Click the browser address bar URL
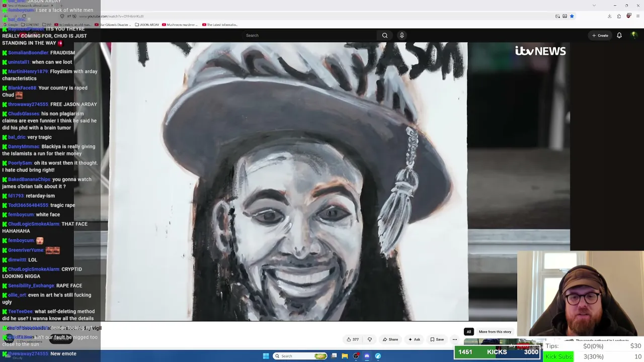 111,16
